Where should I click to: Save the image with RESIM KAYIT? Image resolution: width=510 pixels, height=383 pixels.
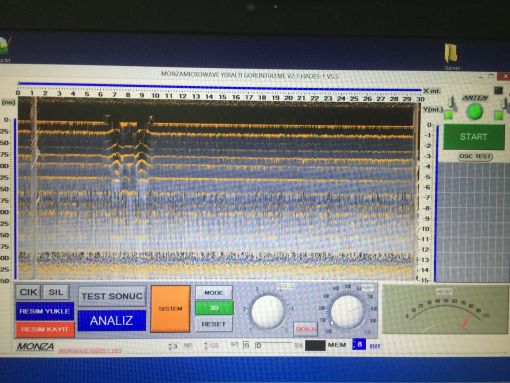point(45,329)
